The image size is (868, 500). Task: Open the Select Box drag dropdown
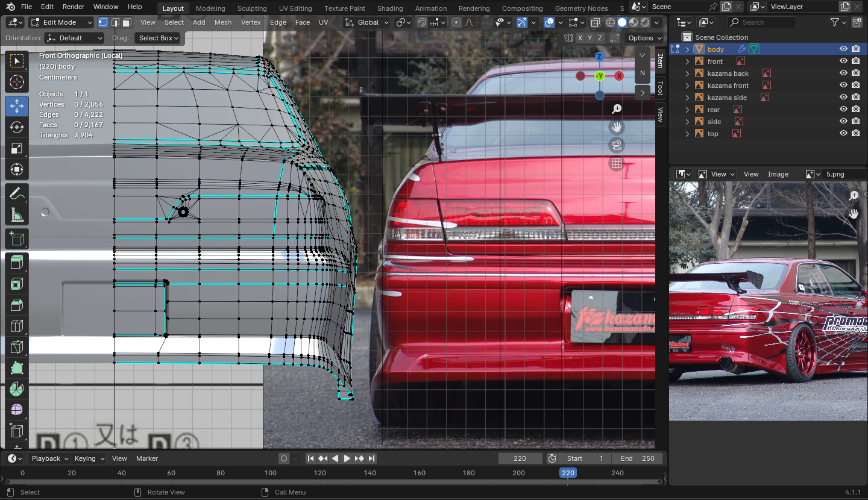tap(157, 38)
